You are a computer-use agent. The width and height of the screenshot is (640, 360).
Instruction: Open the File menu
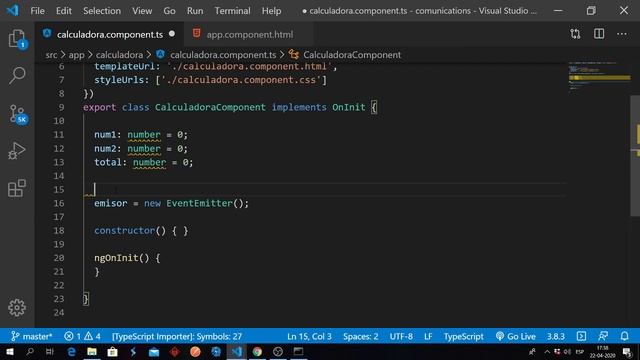pos(37,11)
